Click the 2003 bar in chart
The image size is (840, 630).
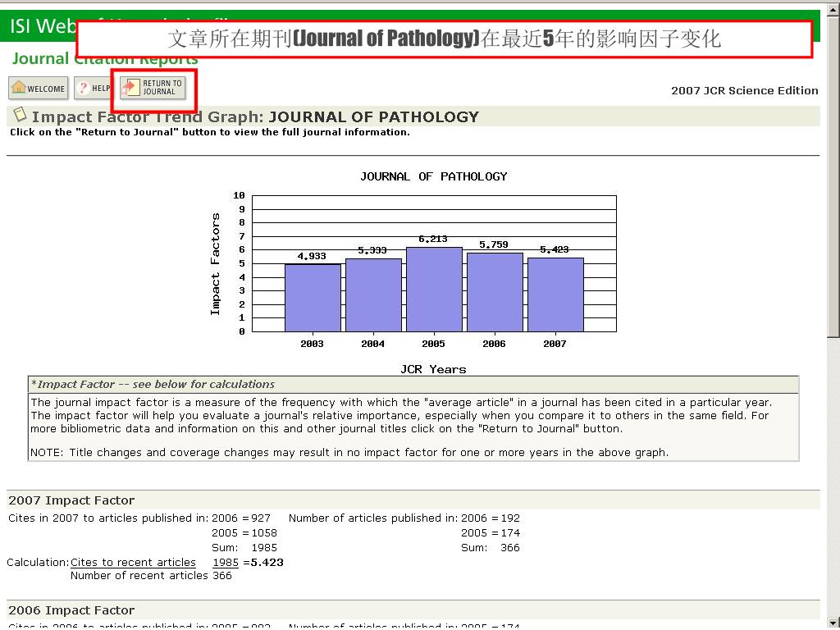coord(313,298)
